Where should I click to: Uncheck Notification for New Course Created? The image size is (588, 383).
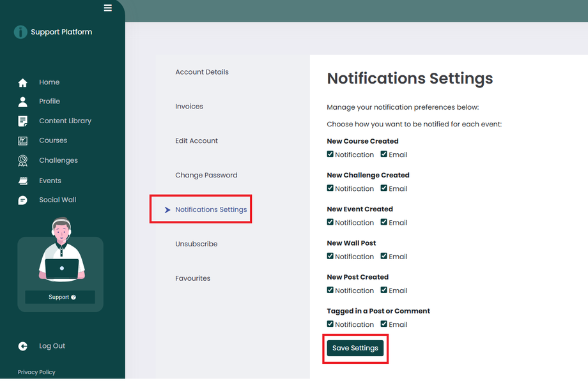coord(330,154)
